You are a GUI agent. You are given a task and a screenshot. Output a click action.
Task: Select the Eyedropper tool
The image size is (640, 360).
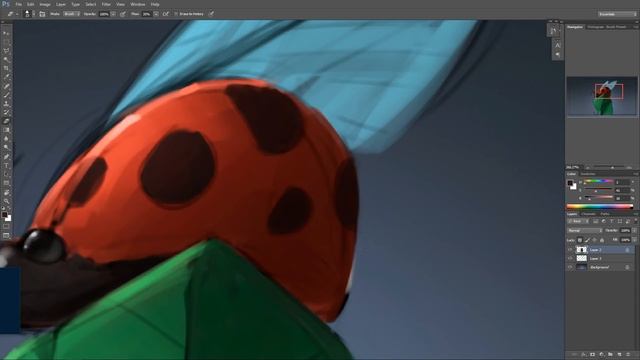tap(6, 77)
